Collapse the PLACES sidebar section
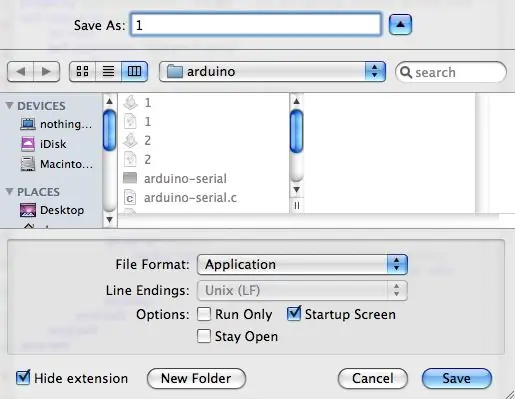The width and height of the screenshot is (515, 399). tap(9, 192)
